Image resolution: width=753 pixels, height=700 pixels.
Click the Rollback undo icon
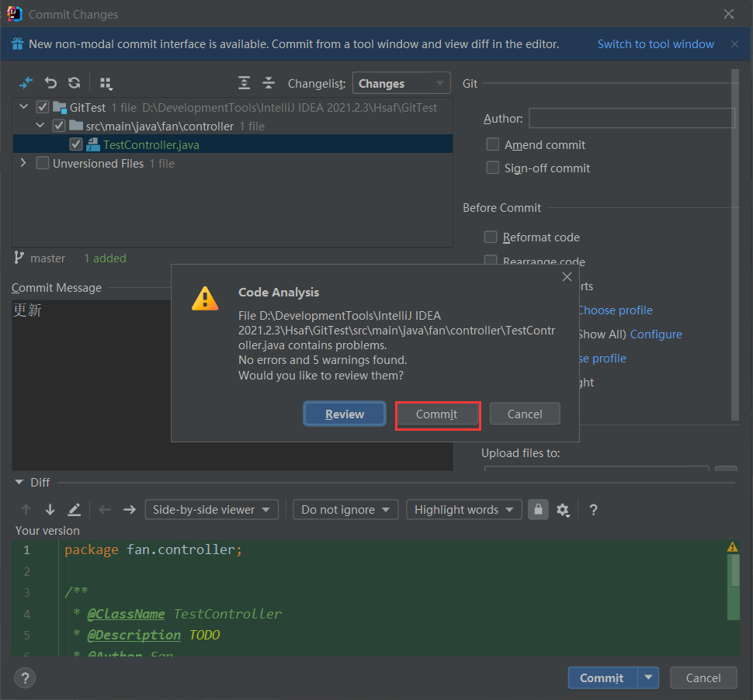pyautogui.click(x=50, y=83)
